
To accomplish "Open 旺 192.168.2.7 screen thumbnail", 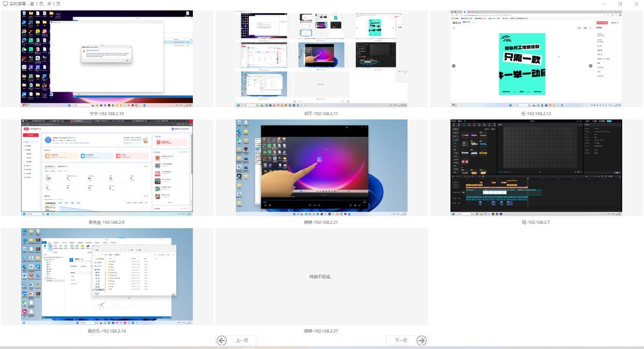I will [x=536, y=167].
